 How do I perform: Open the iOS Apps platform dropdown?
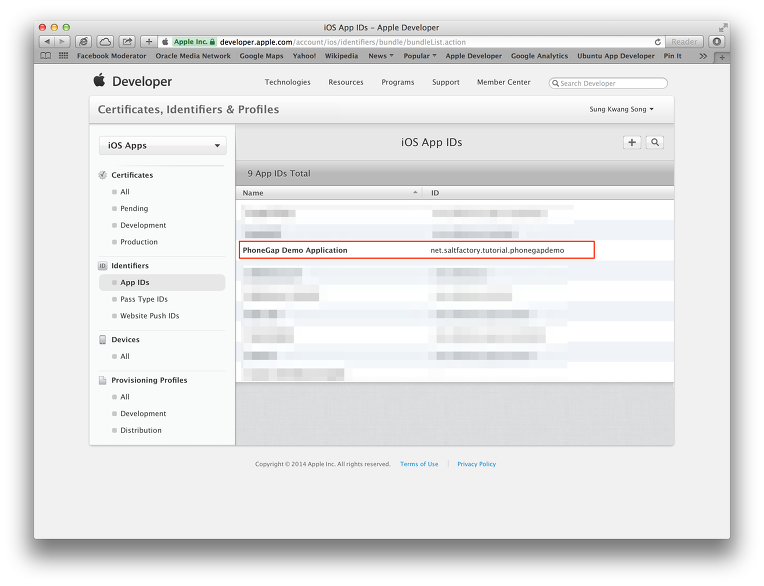(163, 146)
